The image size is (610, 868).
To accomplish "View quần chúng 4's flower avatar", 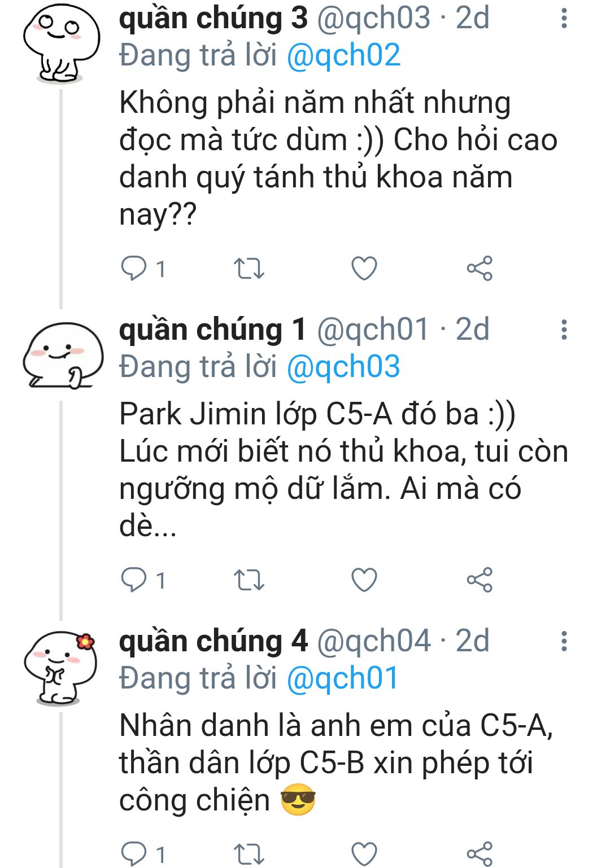I will tap(60, 667).
